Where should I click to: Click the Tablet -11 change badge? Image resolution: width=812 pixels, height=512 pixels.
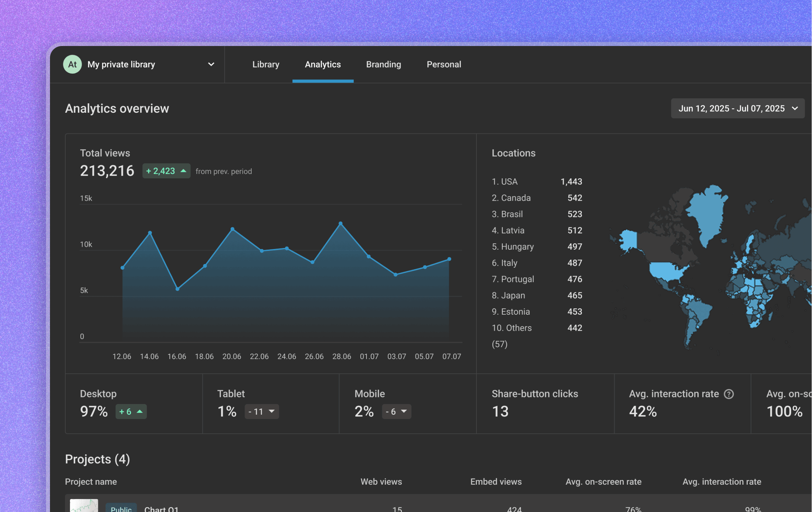coord(262,411)
